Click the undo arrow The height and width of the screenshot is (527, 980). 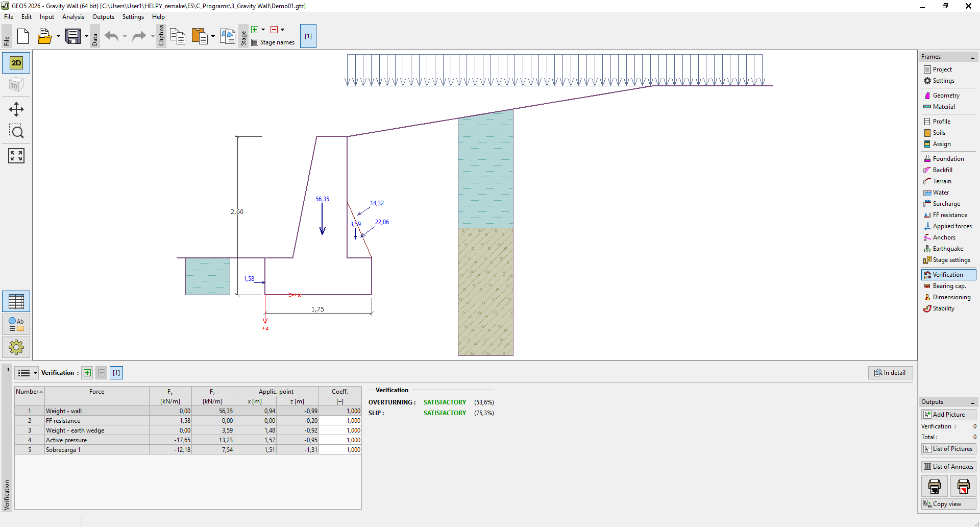(x=111, y=36)
